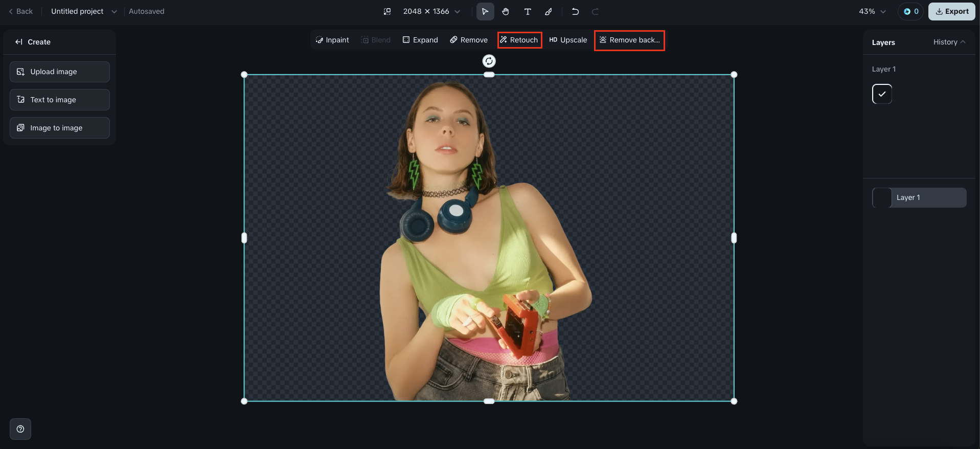Screen dimensions: 980x449
Task: Open the 43% zoom level dropdown
Action: [872, 11]
